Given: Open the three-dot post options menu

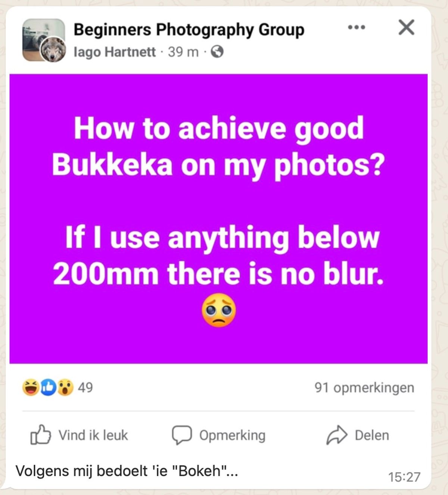Looking at the screenshot, I should [x=356, y=27].
